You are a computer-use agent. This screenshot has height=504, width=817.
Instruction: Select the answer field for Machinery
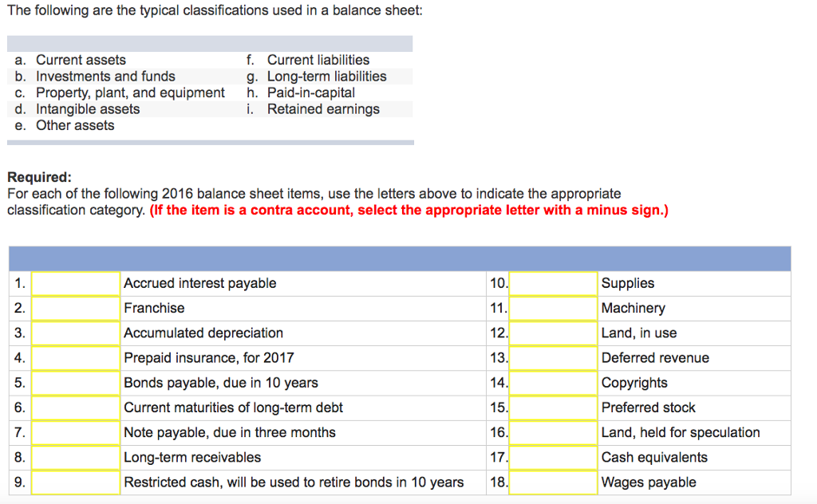coord(554,308)
